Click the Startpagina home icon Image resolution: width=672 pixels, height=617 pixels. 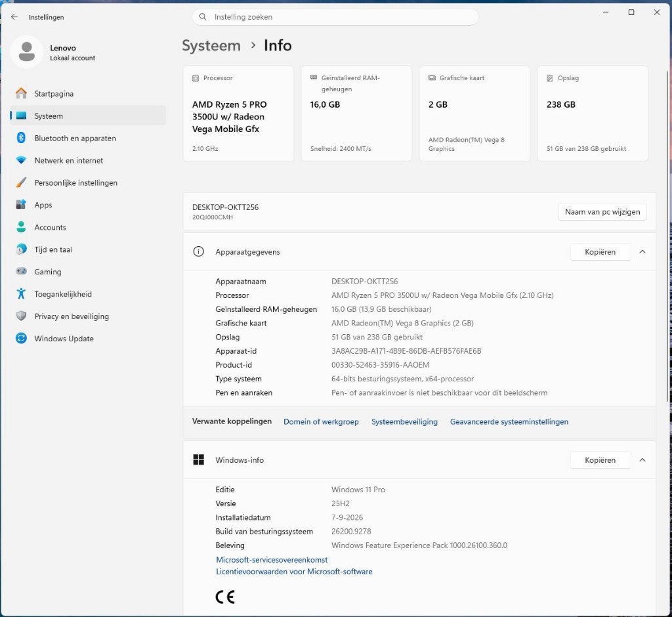pyautogui.click(x=21, y=93)
